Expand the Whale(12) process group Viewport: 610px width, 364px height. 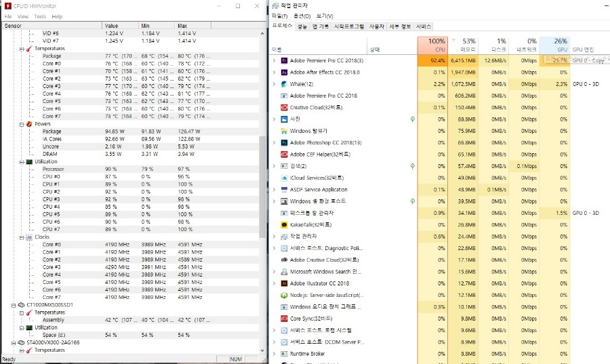pyautogui.click(x=274, y=84)
